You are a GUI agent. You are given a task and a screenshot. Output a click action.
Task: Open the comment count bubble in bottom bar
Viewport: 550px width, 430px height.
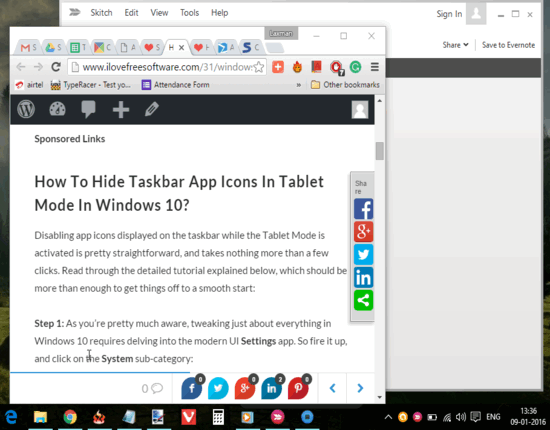tap(152, 388)
